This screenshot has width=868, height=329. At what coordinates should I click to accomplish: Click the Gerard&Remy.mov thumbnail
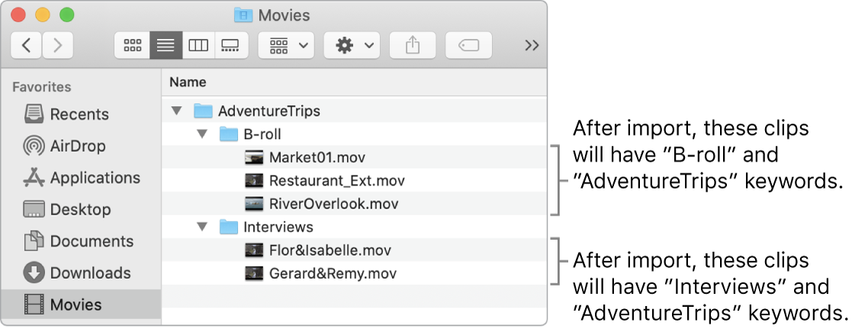coord(254,273)
